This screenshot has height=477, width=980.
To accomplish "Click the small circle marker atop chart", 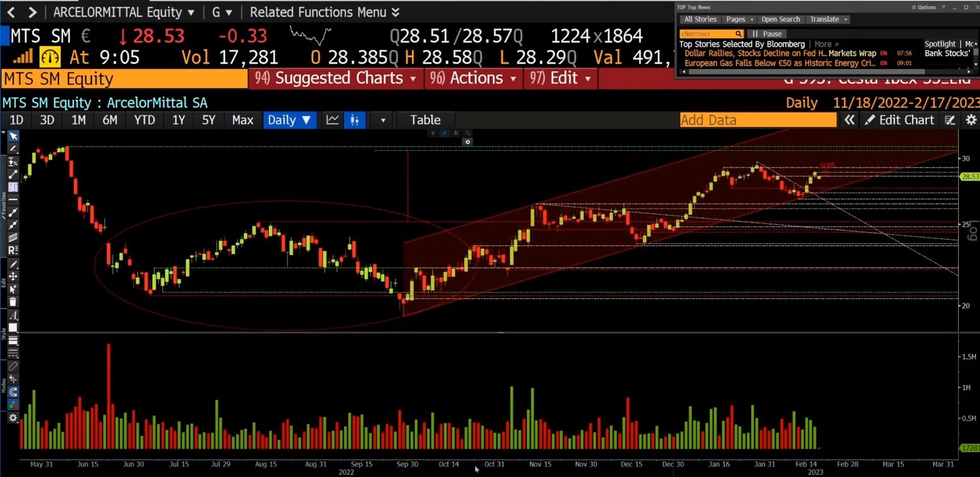I will (x=467, y=142).
